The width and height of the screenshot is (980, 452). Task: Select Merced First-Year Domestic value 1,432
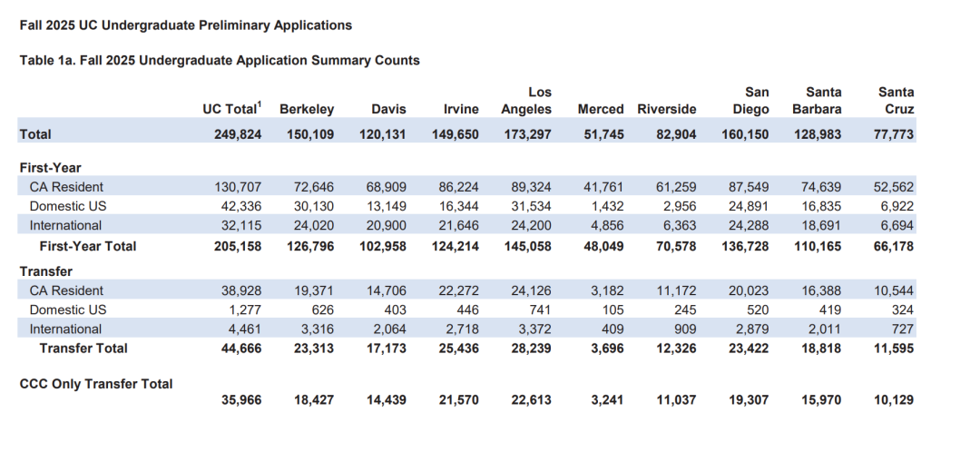(x=608, y=206)
